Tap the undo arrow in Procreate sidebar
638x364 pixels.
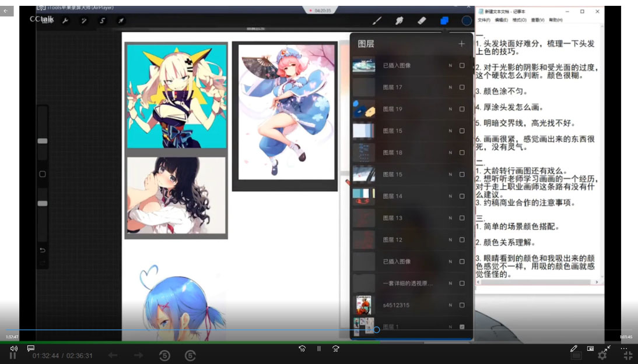click(43, 250)
